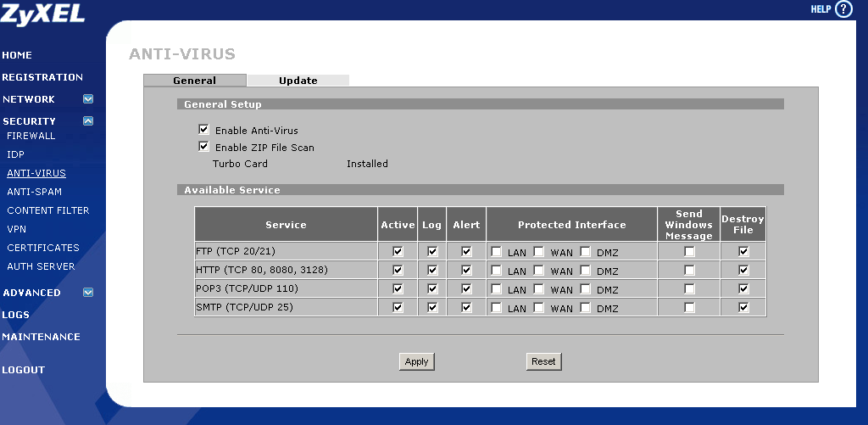The width and height of the screenshot is (868, 425).
Task: Uncheck Log for FTP service
Action: click(432, 252)
